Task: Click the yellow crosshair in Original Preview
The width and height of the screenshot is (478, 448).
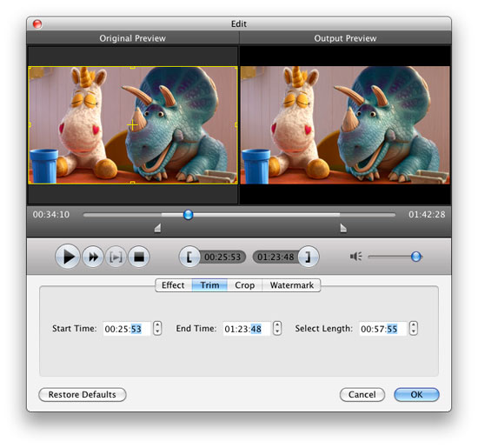Action: 132,124
